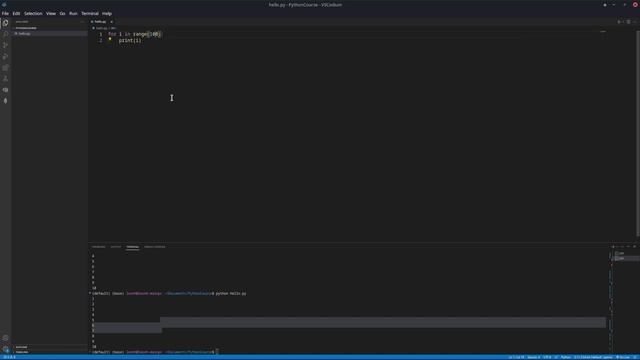Open the Manage gear menu
Screen dimensions: 640x360
[x=5, y=349]
